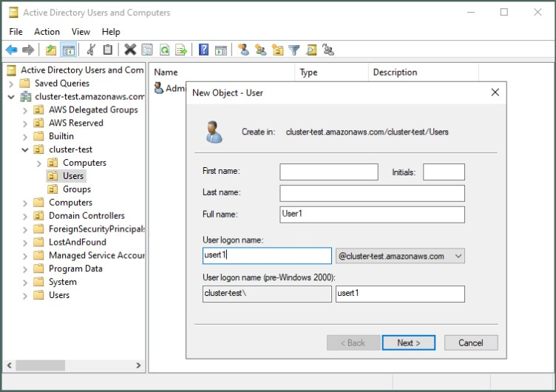556x392 pixels.
Task: Click the Last name input field
Action: 372,193
